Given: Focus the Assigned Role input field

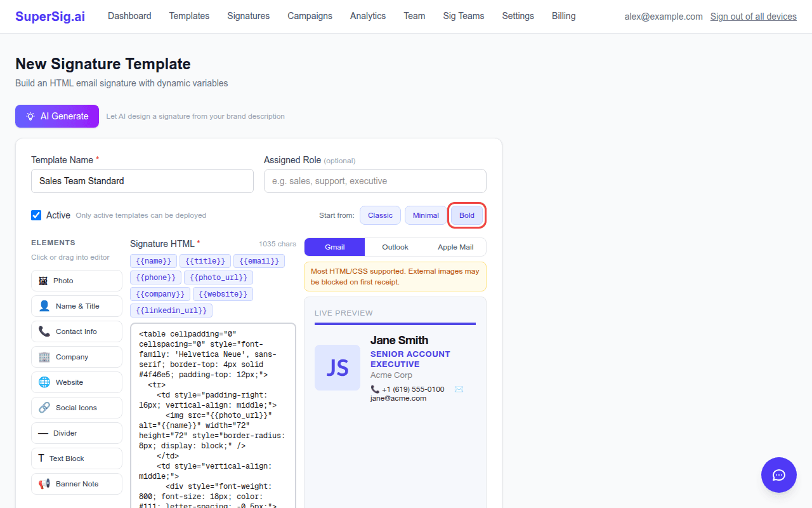Looking at the screenshot, I should 375,181.
